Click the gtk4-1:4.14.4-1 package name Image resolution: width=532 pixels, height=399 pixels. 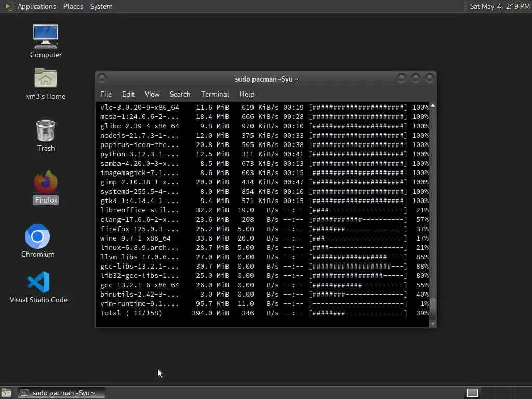pos(139,201)
